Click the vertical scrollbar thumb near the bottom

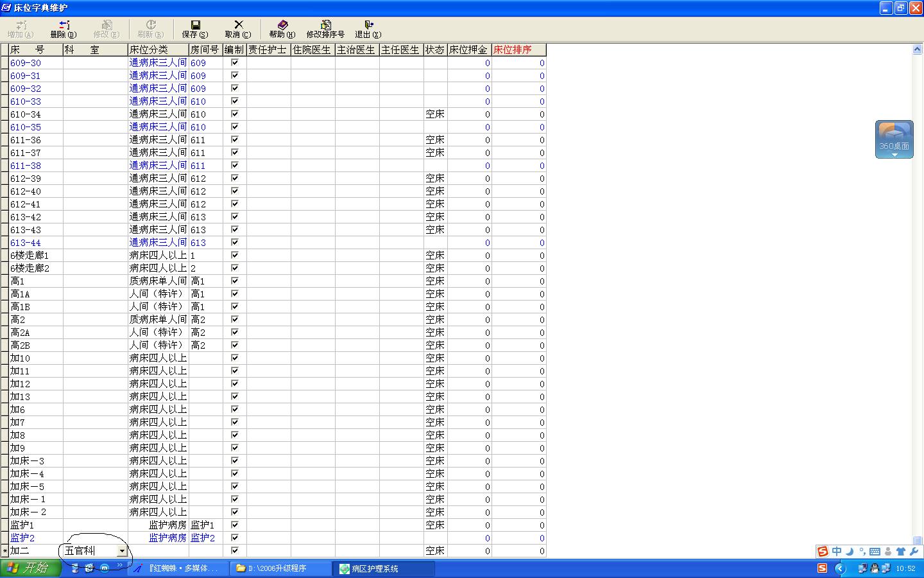coord(918,540)
